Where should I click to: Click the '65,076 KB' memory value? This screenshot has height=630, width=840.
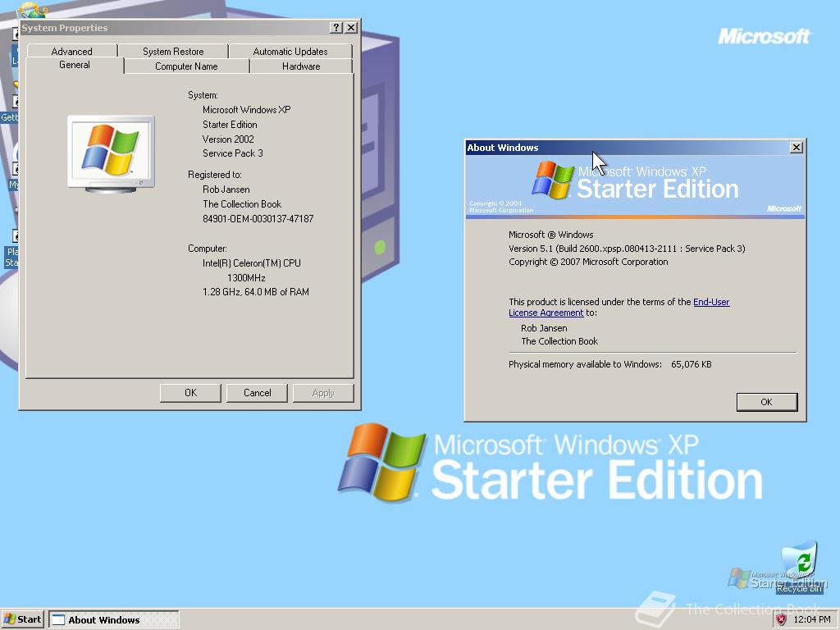click(x=691, y=364)
